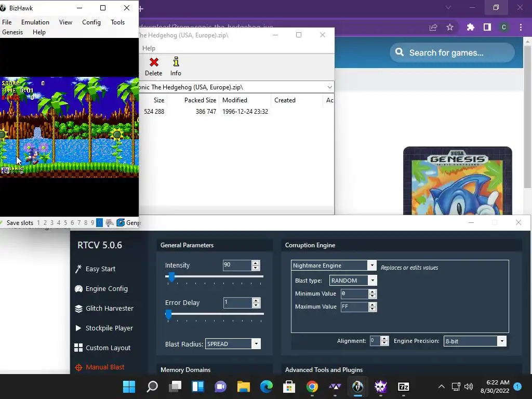The image size is (532, 399).
Task: Open the Info icon in 7-Zip toolbar
Action: coord(176,62)
